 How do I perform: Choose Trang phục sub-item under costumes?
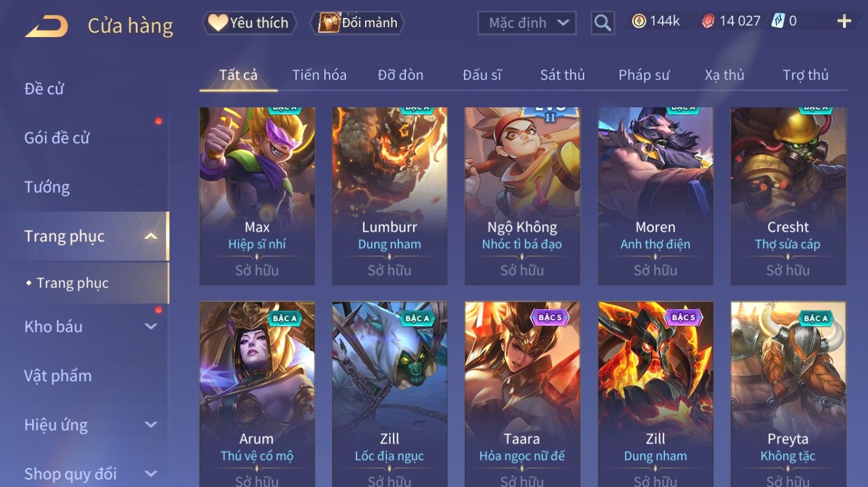click(73, 283)
